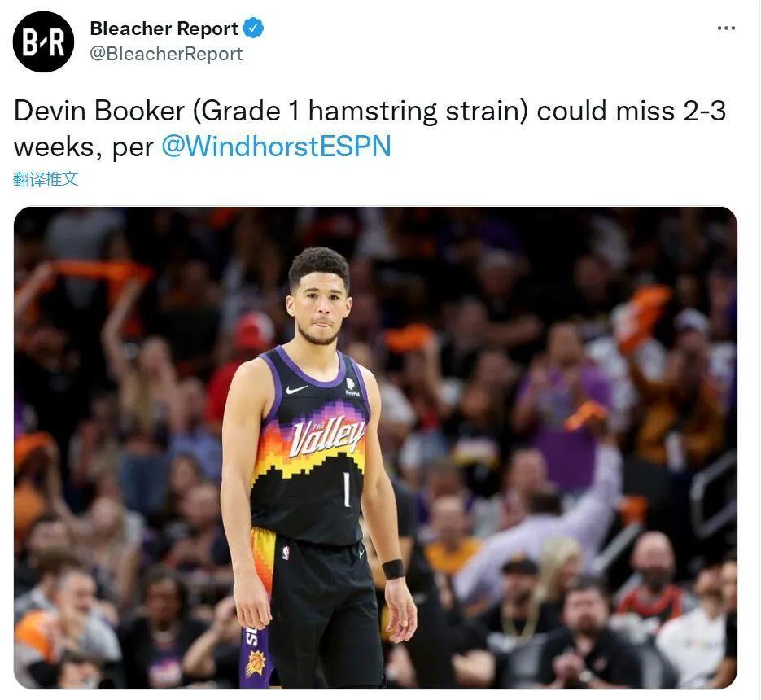Click the Nike swoosh on the jersey
761x700 pixels.
pos(296,389)
